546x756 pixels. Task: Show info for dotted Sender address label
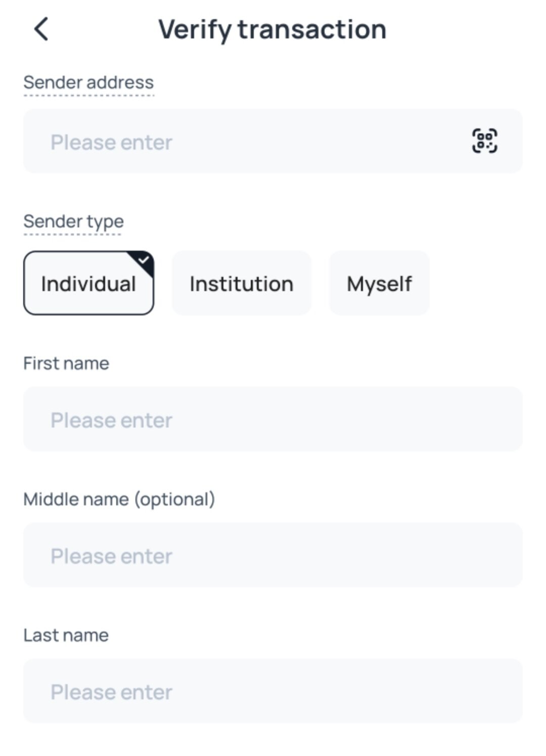pyautogui.click(x=88, y=82)
